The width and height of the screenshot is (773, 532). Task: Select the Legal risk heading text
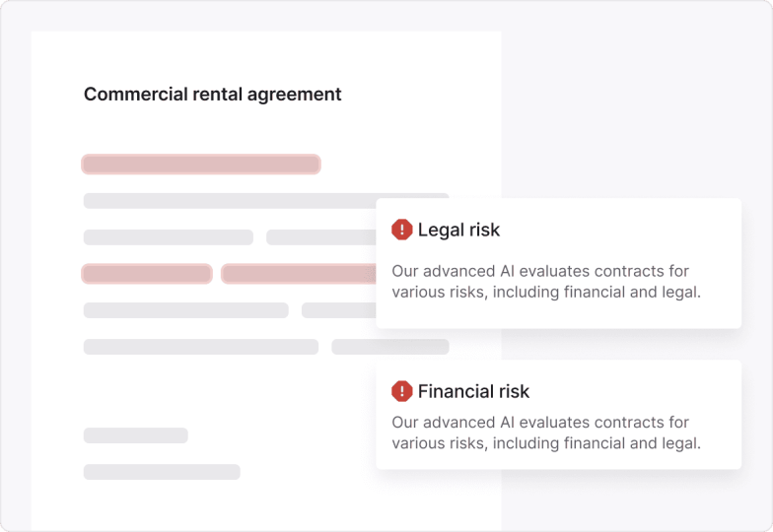458,230
